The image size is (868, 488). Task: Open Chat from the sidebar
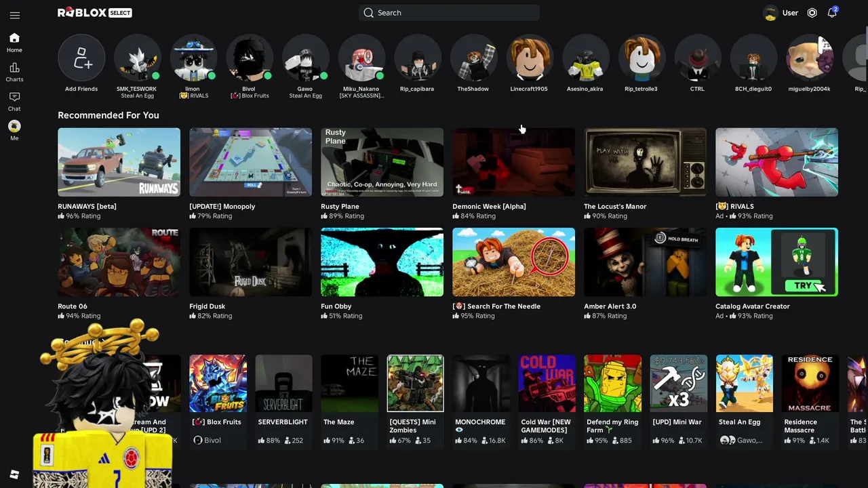(14, 101)
